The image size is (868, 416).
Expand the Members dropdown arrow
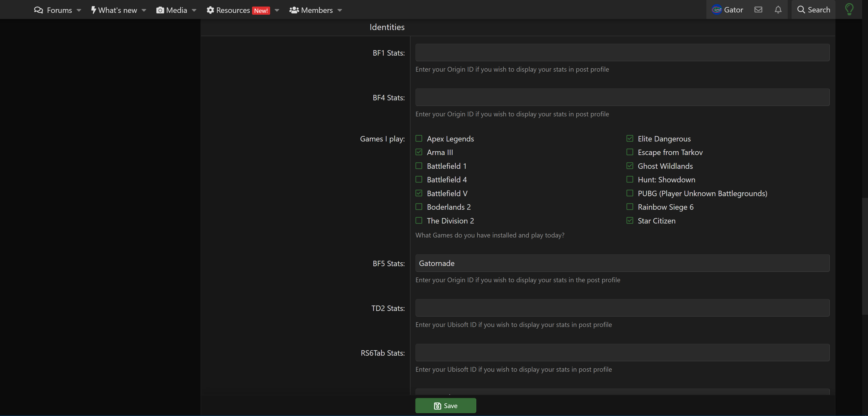tap(340, 10)
